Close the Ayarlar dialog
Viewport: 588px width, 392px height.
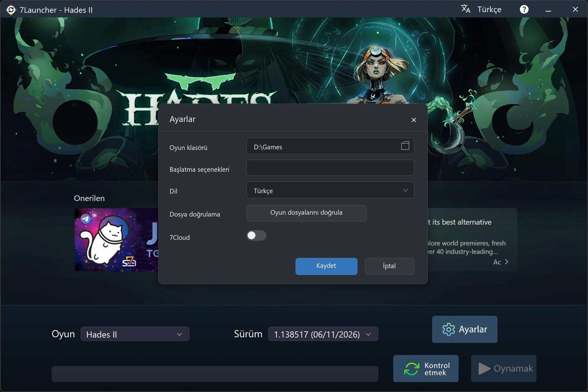click(x=414, y=120)
